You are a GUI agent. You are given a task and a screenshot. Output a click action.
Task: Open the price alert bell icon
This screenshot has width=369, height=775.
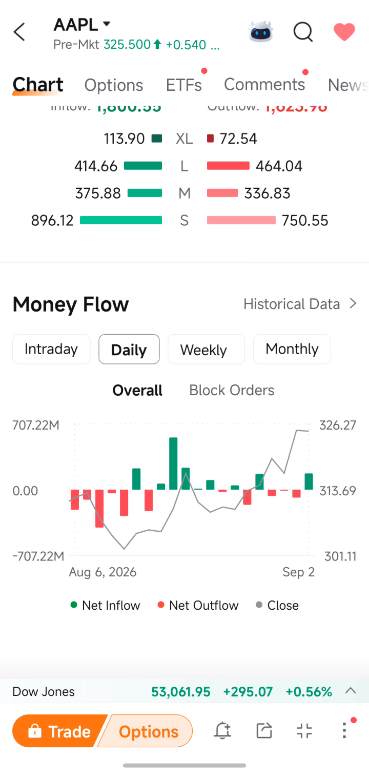[223, 731]
